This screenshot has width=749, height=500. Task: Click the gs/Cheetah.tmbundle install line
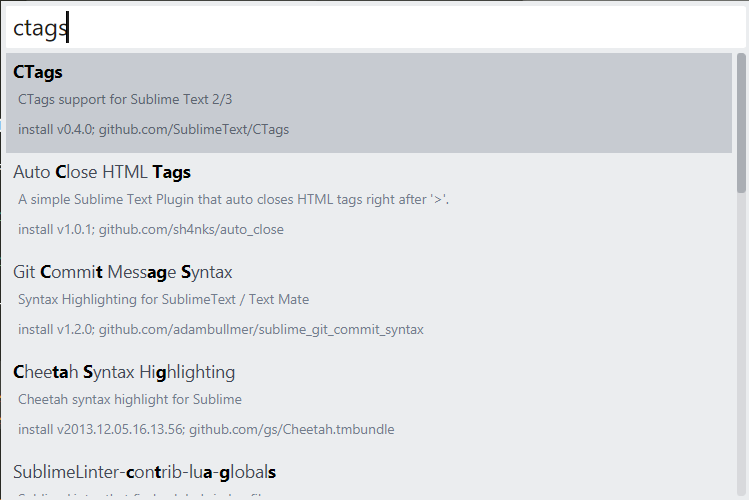pyautogui.click(x=206, y=429)
